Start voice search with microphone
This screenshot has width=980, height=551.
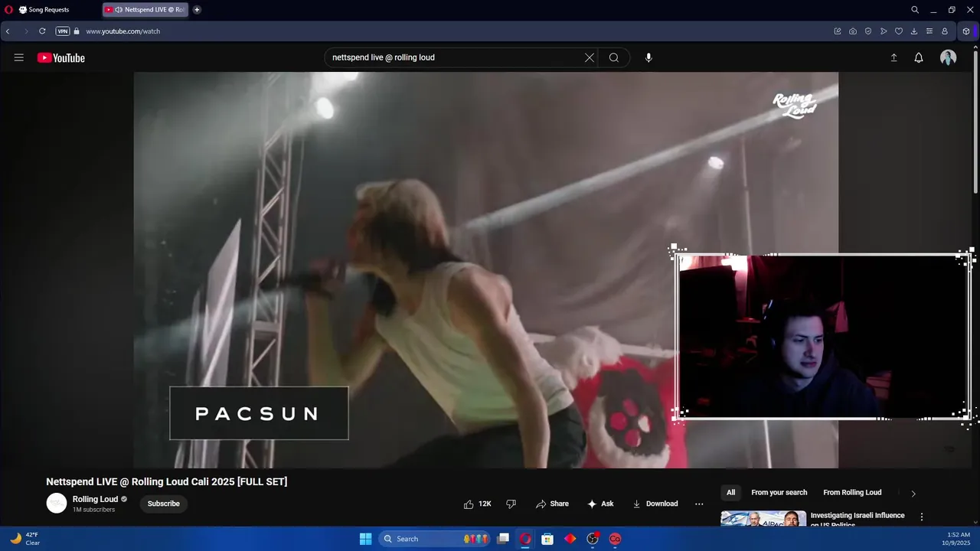coord(648,57)
